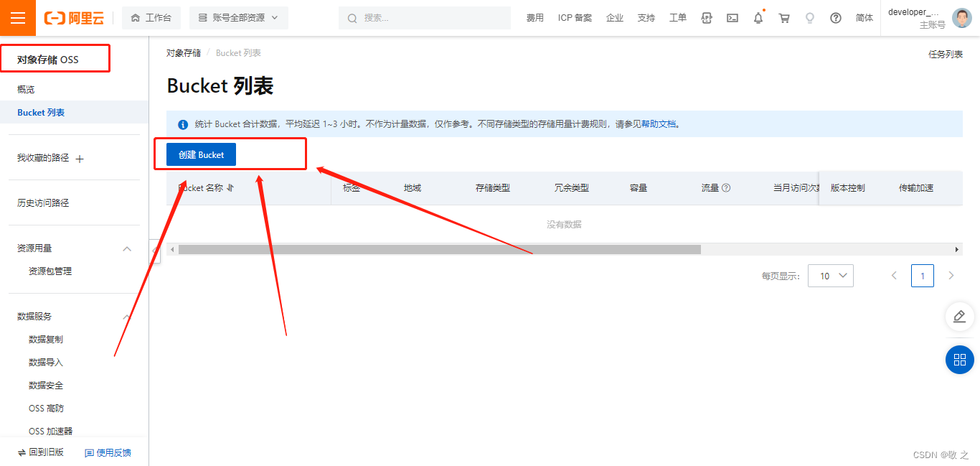The height and width of the screenshot is (466, 980).
Task: Switch back via 回到旧版
Action: pos(41,452)
